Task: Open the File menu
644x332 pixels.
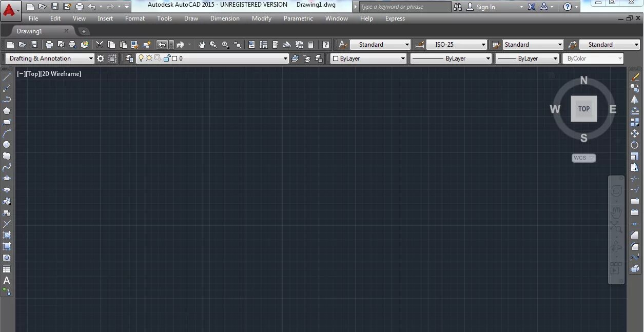Action: point(33,18)
